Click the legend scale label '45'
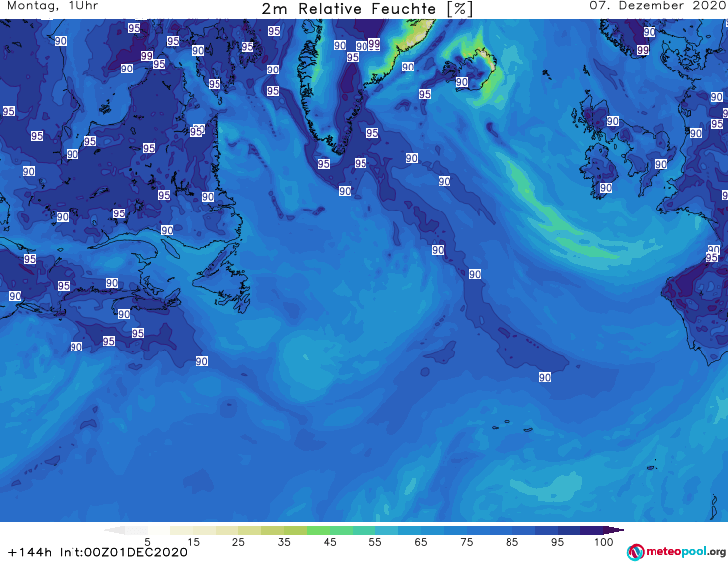Viewport: 728px width, 562px height. (330, 542)
